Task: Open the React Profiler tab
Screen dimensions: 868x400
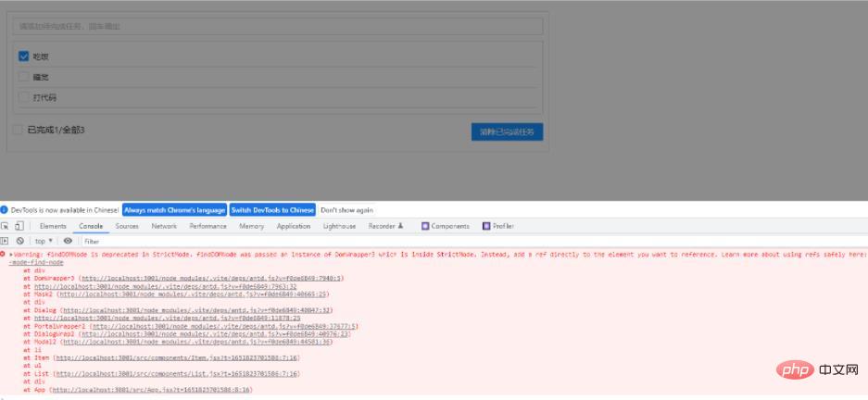Action: pos(498,226)
